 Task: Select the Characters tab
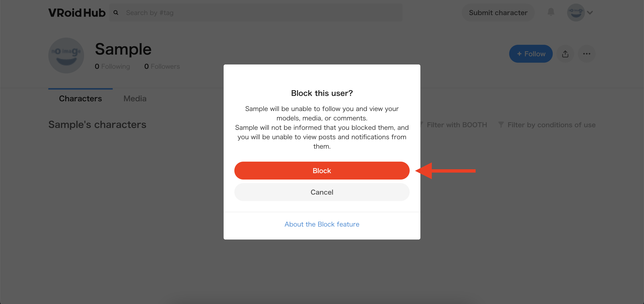tap(80, 98)
